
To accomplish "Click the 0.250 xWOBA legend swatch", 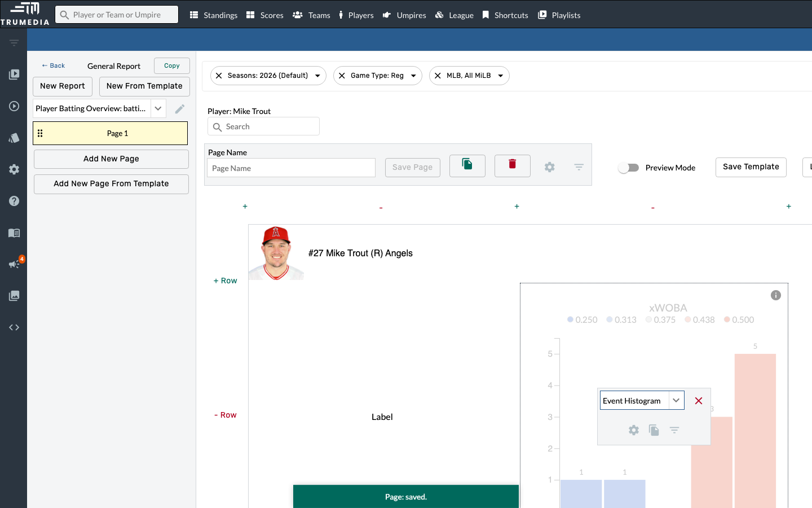I will [571, 319].
